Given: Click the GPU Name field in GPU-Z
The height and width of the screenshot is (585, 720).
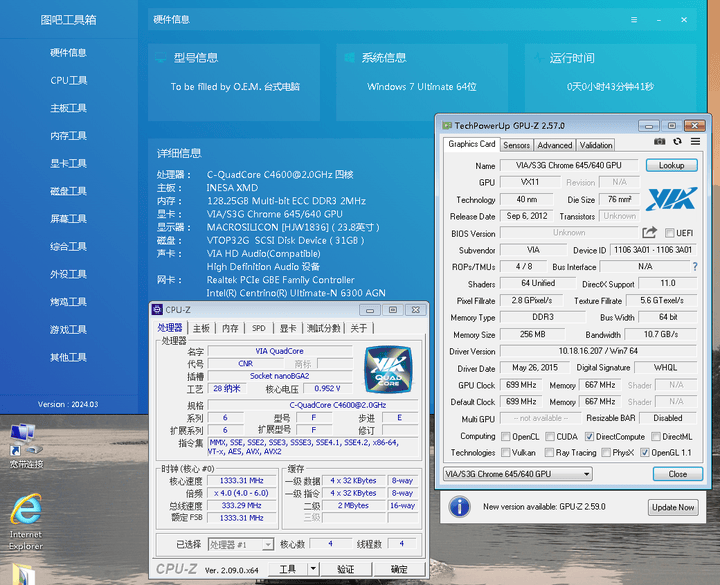Looking at the screenshot, I should click(568, 165).
